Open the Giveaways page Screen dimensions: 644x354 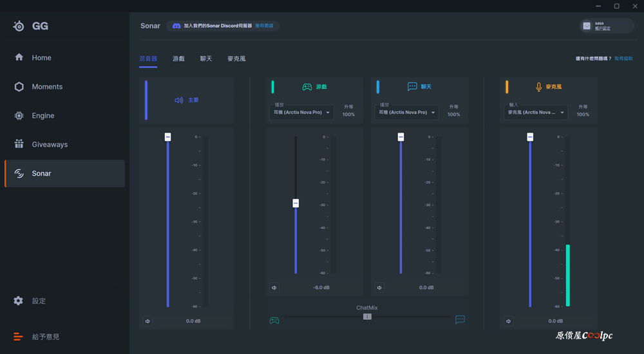tap(50, 145)
